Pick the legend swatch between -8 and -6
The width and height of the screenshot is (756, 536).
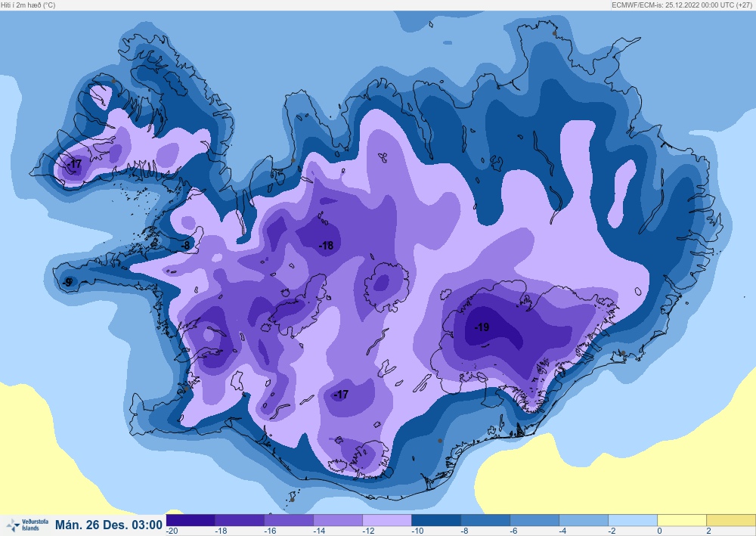click(x=485, y=521)
